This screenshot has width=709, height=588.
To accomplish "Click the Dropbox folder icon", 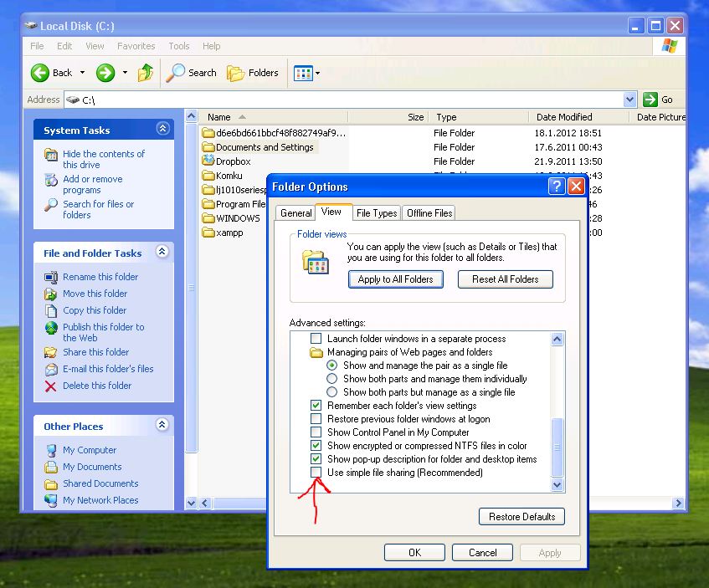I will pos(208,161).
